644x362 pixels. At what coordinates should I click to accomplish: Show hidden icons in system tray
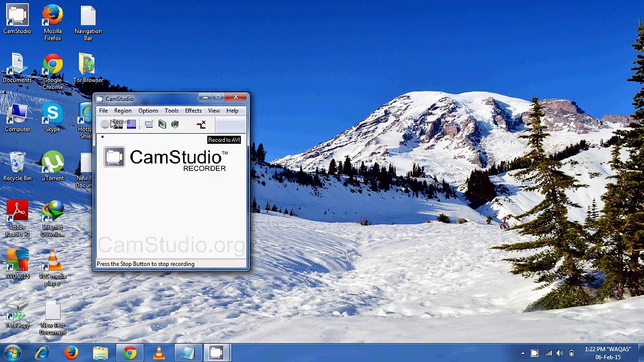pyautogui.click(x=523, y=353)
